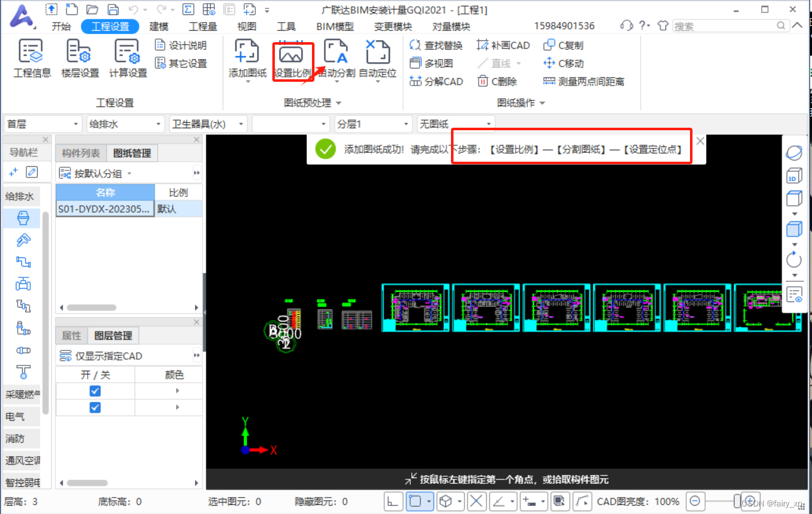Select the sanitary fixture icon in 给排水
The height and width of the screenshot is (514, 812).
(x=23, y=218)
